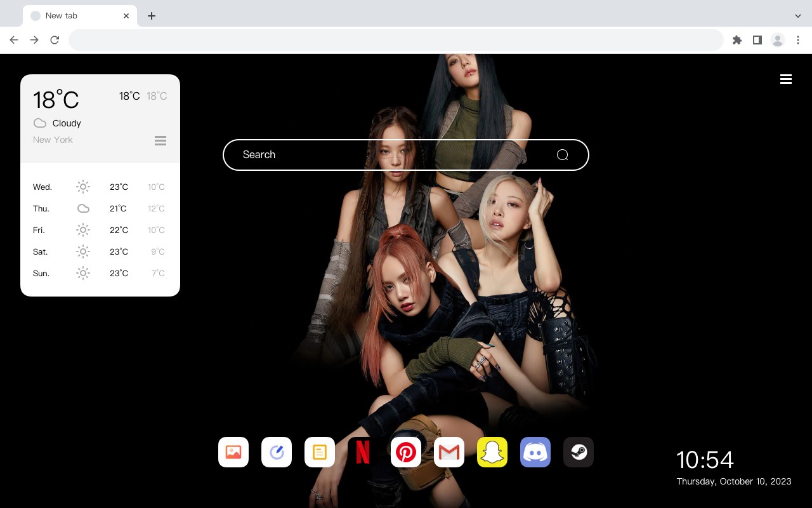This screenshot has height=508, width=812.
Task: Launch the Gmail shortcut
Action: coord(449,452)
